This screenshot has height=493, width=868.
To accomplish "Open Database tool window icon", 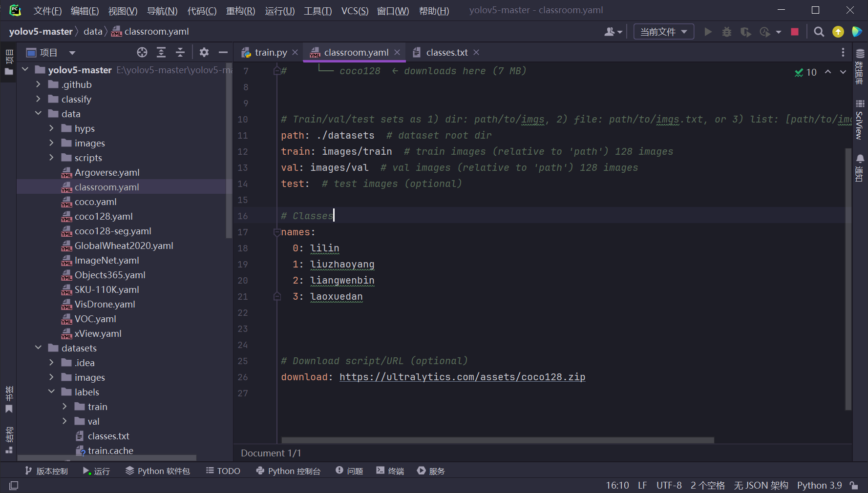I will (860, 66).
